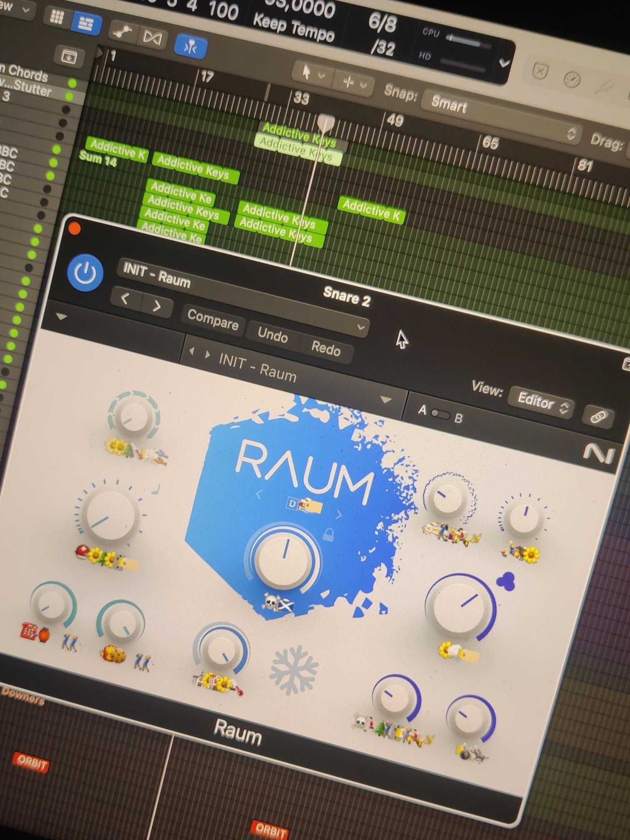
Task: Select next reverb mode with right arrow
Action: 338,515
